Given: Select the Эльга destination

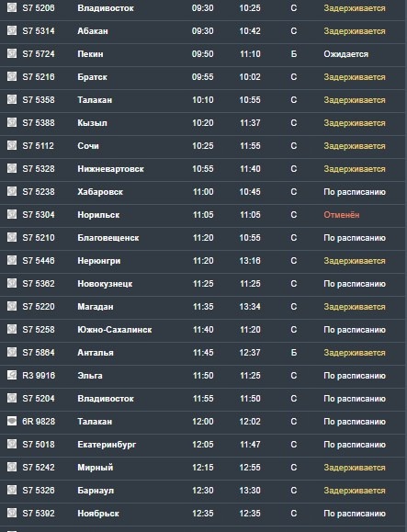Looking at the screenshot, I should tap(90, 376).
